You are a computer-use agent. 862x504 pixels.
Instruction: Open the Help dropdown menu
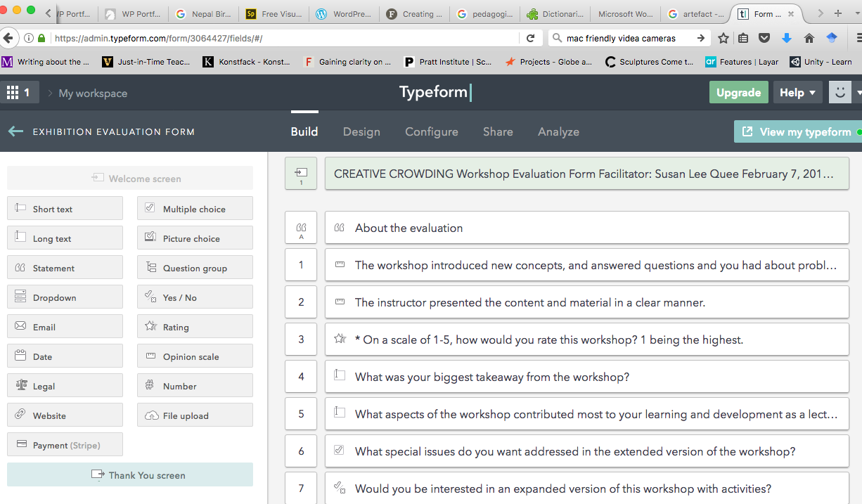pos(797,93)
